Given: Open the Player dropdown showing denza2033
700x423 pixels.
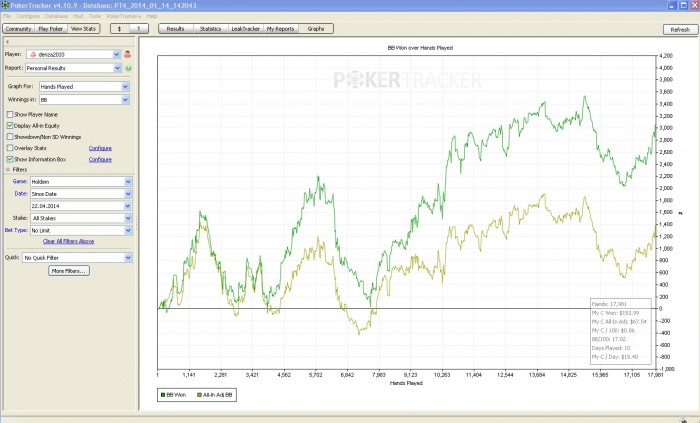Looking at the screenshot, I should [73, 54].
